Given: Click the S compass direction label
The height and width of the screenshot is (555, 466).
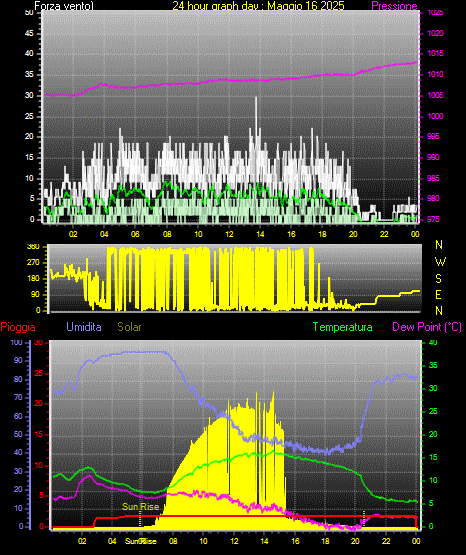Looking at the screenshot, I should [x=438, y=279].
